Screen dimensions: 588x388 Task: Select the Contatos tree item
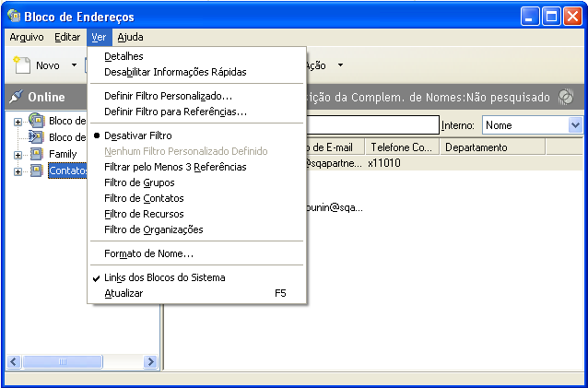67,170
